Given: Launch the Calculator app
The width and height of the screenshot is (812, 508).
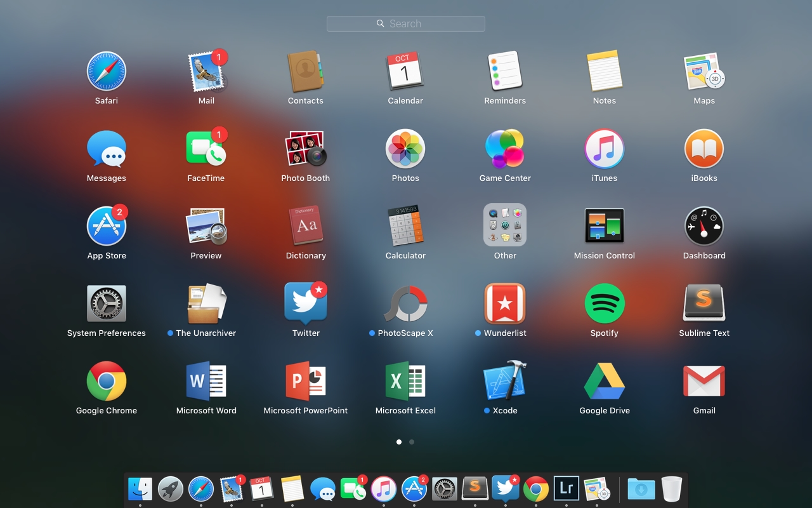Looking at the screenshot, I should point(405,227).
